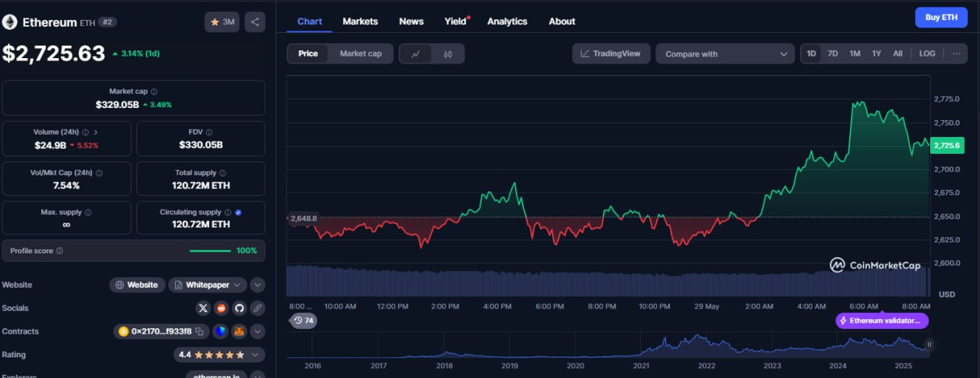The height and width of the screenshot is (378, 980).
Task: Open the TradingView chart button
Action: [x=611, y=54]
